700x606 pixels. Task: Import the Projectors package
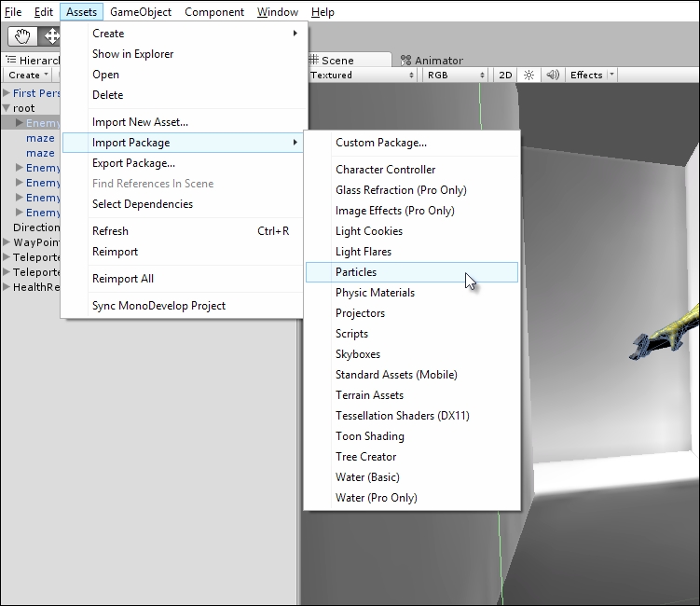pyautogui.click(x=412, y=313)
